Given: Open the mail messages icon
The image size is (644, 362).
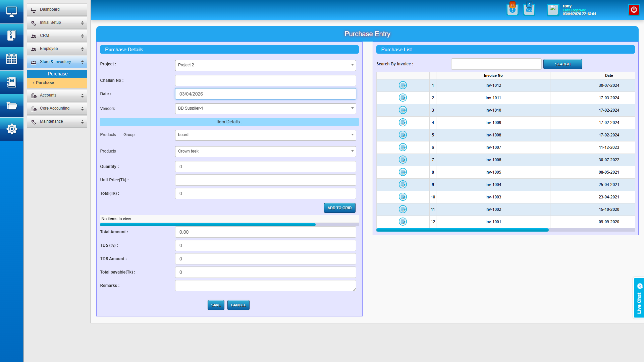Looking at the screenshot, I should [x=529, y=9].
